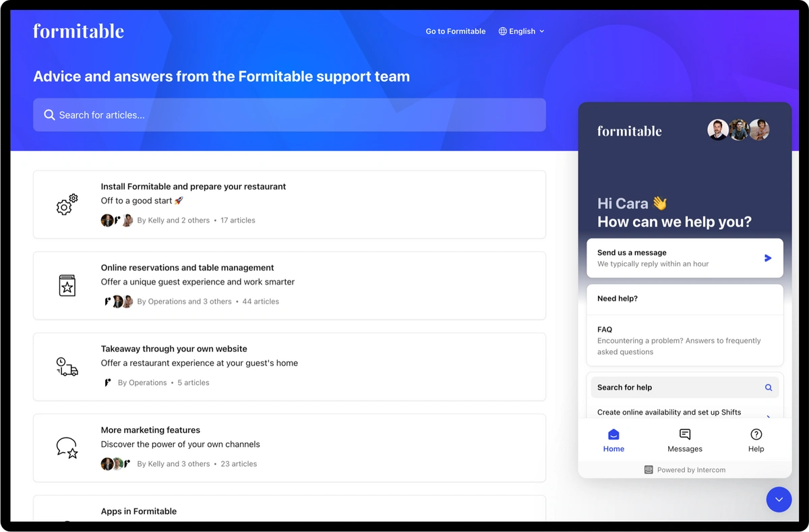This screenshot has width=809, height=532.
Task: Click the author avatars by Kelly and 2 others
Action: pos(117,220)
